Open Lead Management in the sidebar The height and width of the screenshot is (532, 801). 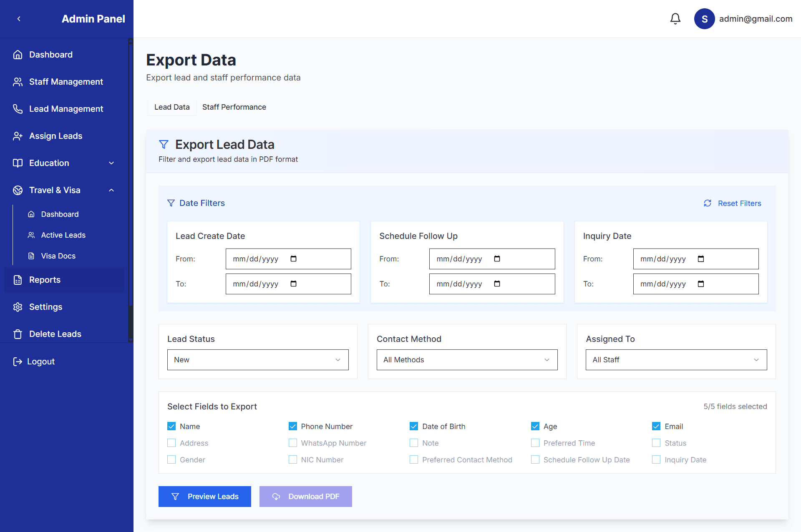tap(66, 109)
